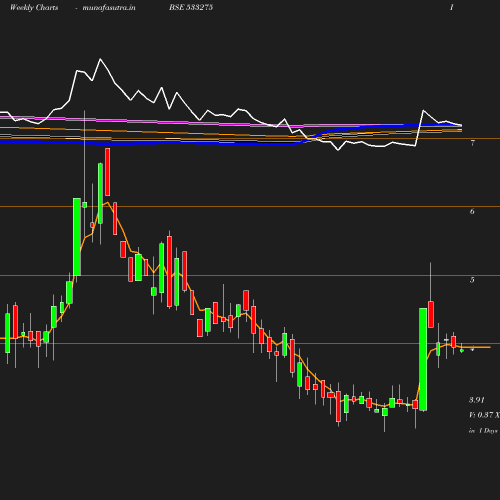Viewport: 500px width, 500px height.
Task: Click the price axis label 7
Action: (x=472, y=143)
